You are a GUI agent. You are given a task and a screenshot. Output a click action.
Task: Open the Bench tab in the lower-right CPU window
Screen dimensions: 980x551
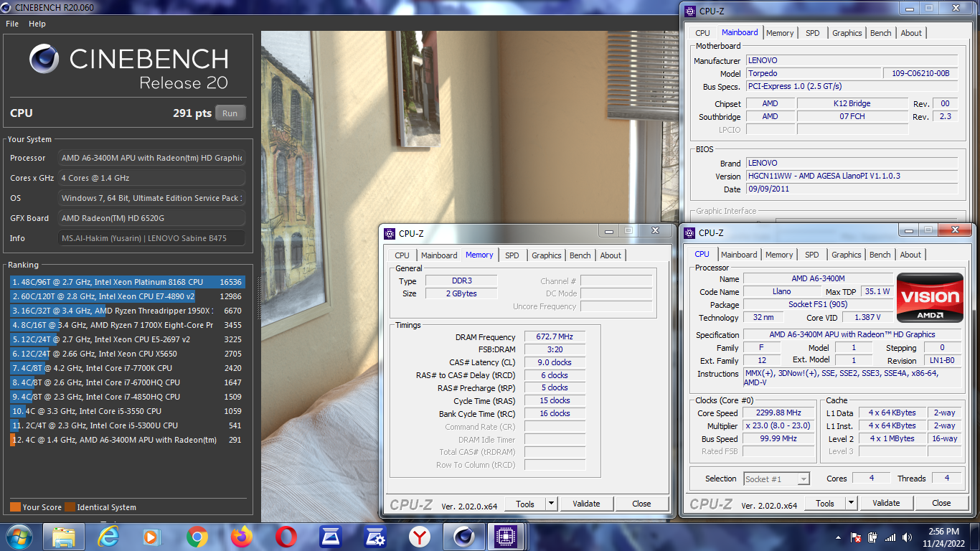point(880,255)
